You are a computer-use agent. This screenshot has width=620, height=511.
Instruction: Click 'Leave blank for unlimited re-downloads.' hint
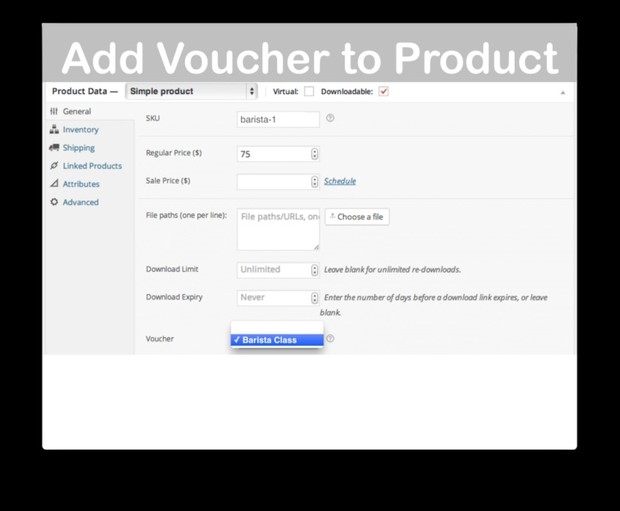click(393, 270)
